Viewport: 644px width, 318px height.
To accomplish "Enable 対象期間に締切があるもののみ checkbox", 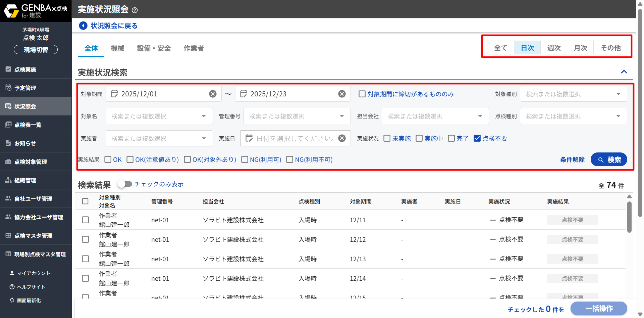I will [362, 94].
